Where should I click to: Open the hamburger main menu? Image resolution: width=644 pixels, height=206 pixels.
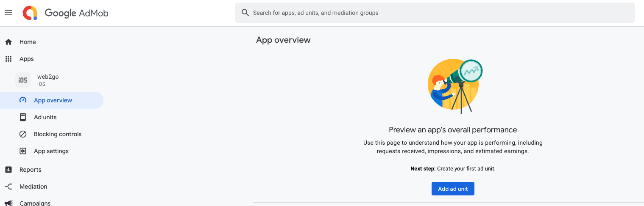[8, 13]
